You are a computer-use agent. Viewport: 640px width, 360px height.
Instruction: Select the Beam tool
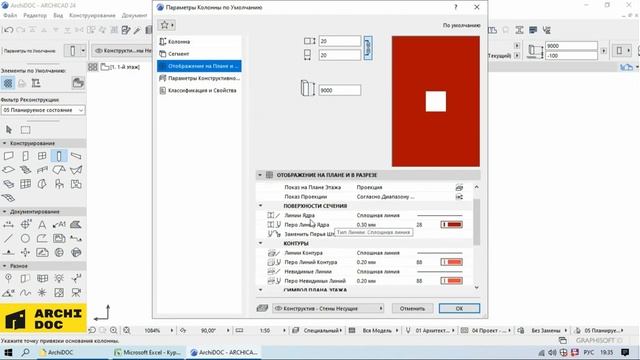pos(76,156)
